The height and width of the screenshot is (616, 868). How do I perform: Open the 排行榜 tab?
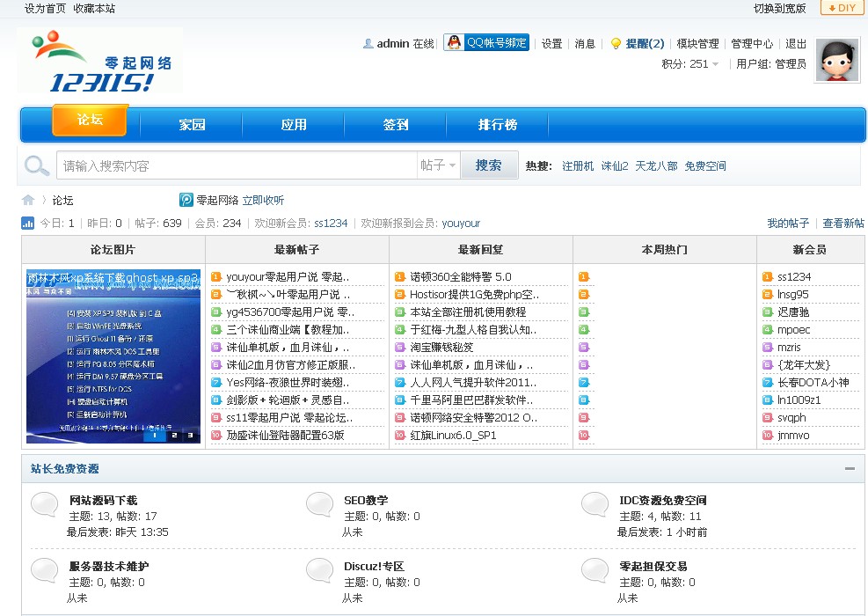click(497, 124)
